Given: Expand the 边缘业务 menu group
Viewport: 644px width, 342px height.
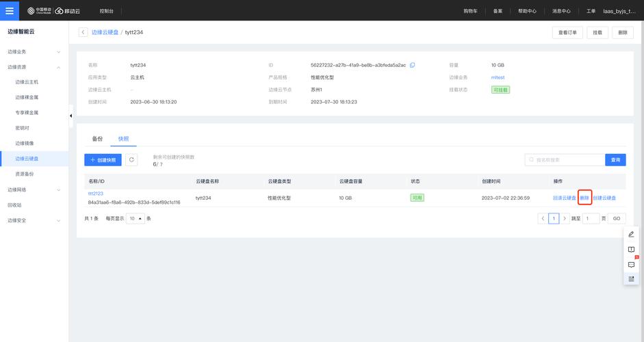Looking at the screenshot, I should (34, 52).
